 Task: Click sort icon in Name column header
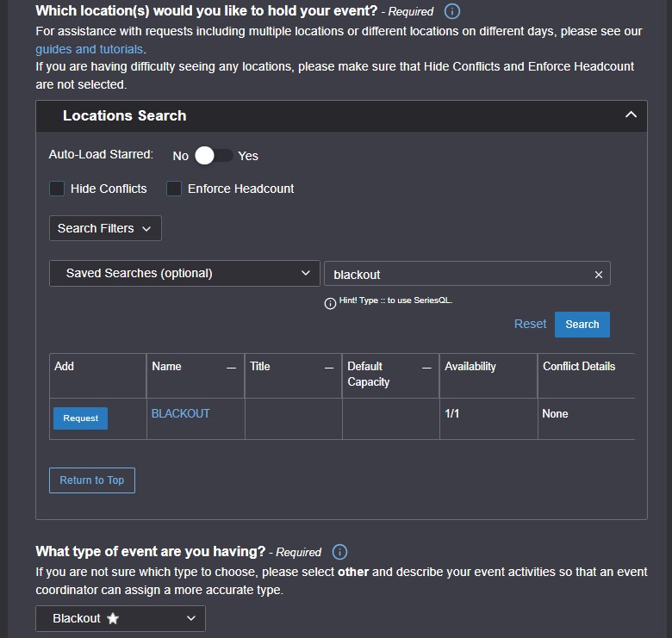tap(231, 368)
